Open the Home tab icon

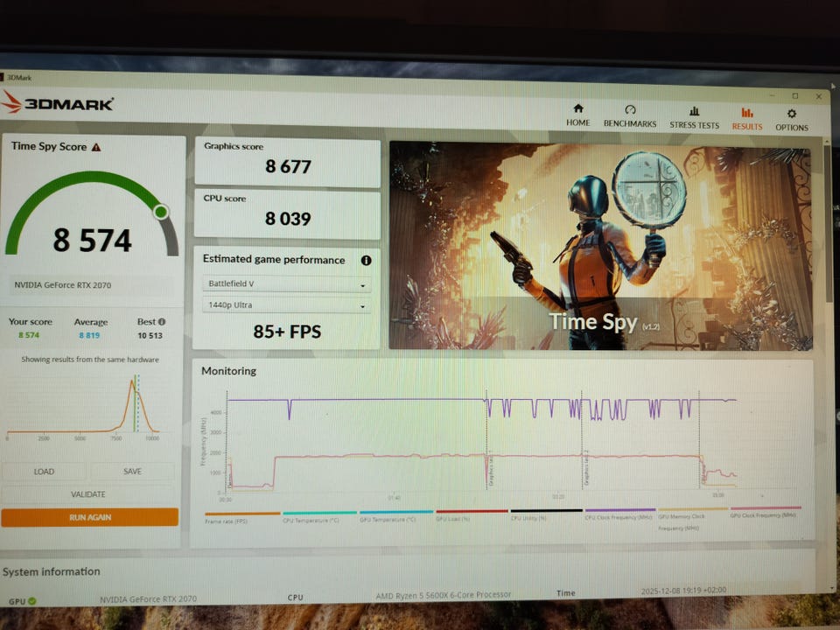578,108
